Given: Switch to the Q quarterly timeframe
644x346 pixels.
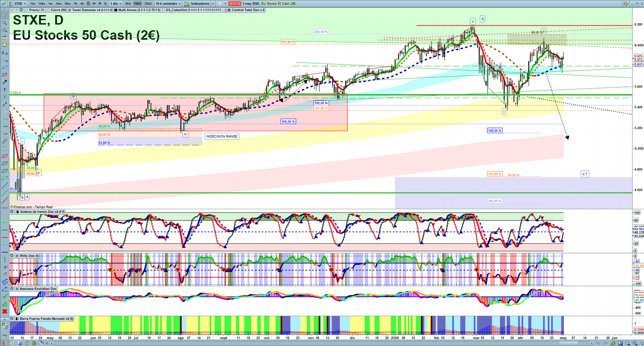Looking at the screenshot, I should (105, 4).
